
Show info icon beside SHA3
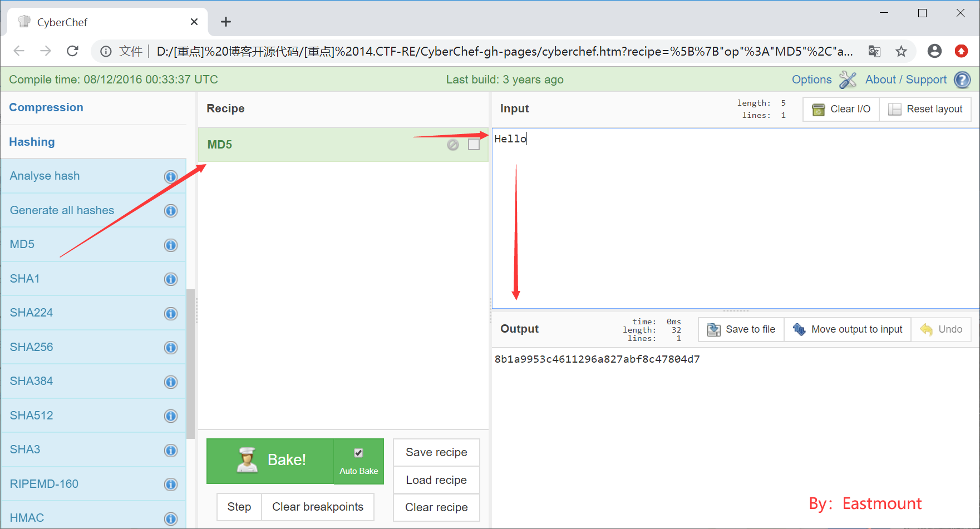click(x=171, y=451)
